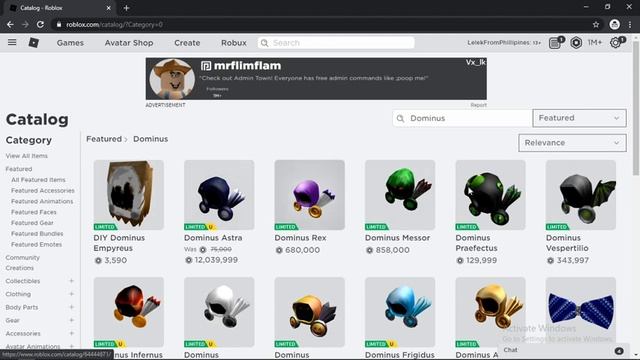Click the 12,039,999 price text
Image resolution: width=640 pixels, height=360 pixels.
216,260
